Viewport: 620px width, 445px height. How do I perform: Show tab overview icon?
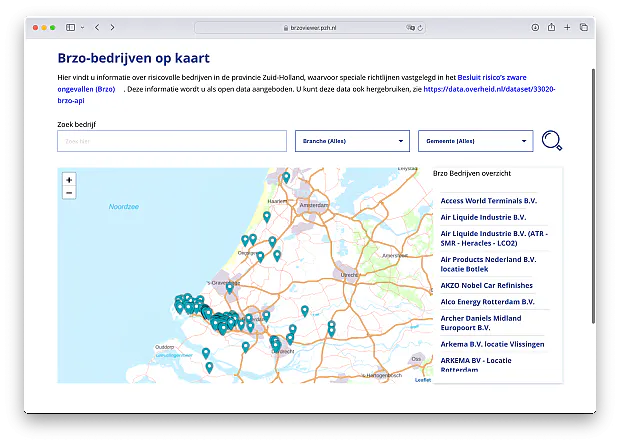584,27
